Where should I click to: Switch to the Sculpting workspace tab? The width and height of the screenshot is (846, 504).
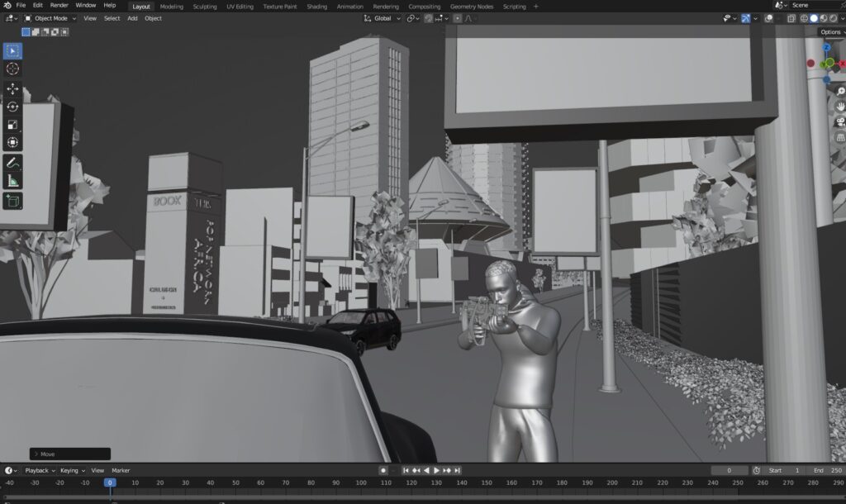coord(205,6)
